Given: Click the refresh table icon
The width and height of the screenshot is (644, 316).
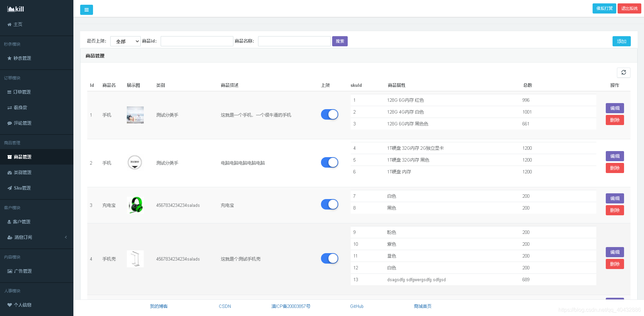Looking at the screenshot, I should [x=623, y=72].
